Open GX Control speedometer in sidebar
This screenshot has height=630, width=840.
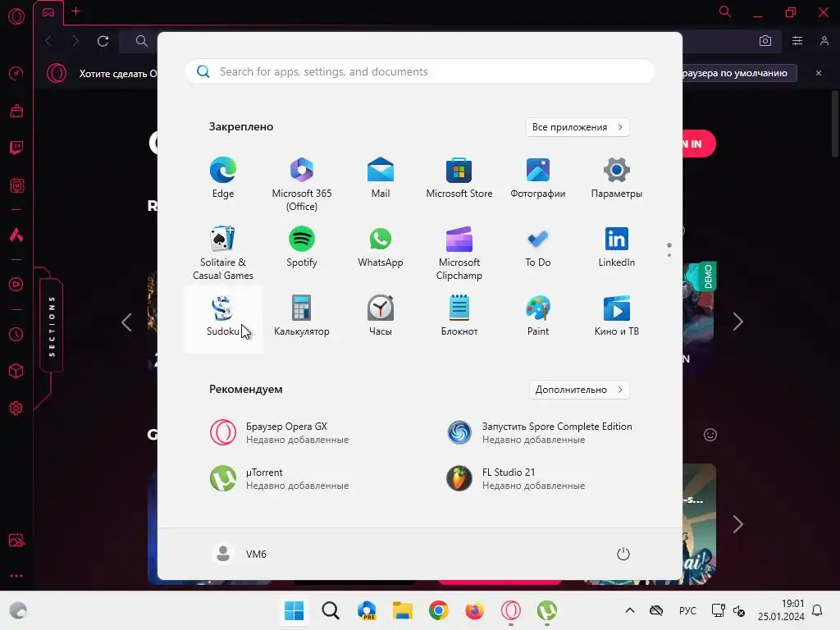16,73
